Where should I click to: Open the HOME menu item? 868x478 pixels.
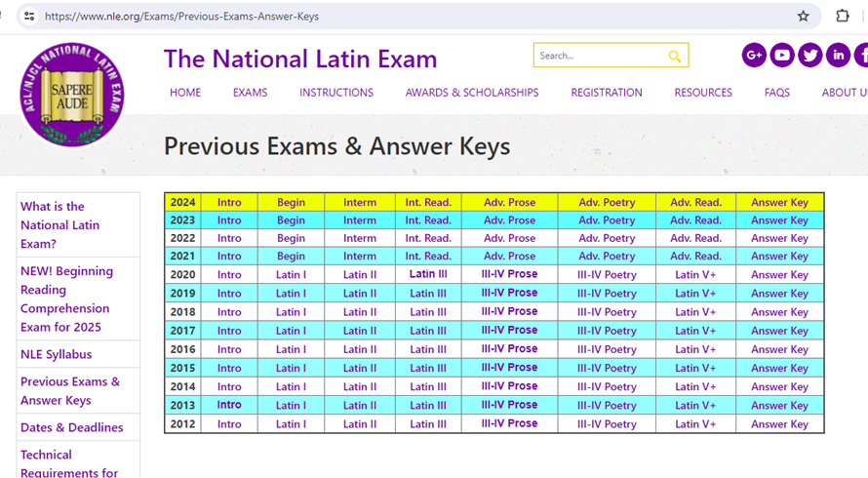coord(185,93)
